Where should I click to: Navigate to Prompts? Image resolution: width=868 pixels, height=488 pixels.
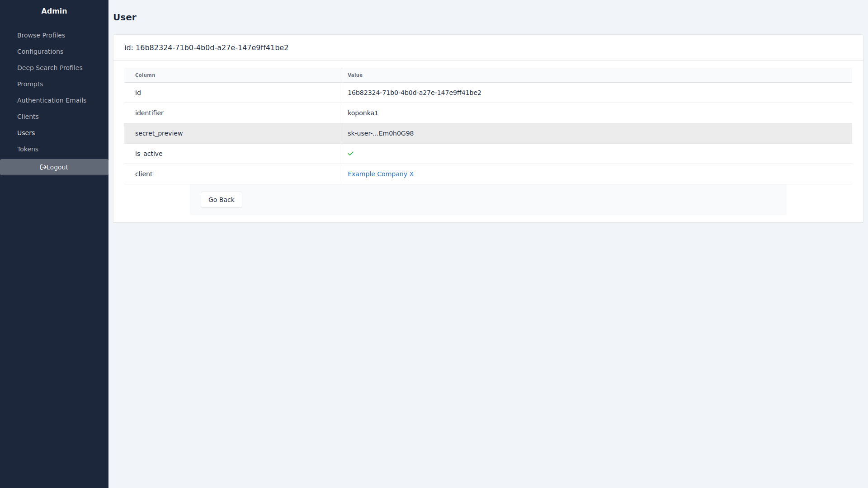pos(30,84)
